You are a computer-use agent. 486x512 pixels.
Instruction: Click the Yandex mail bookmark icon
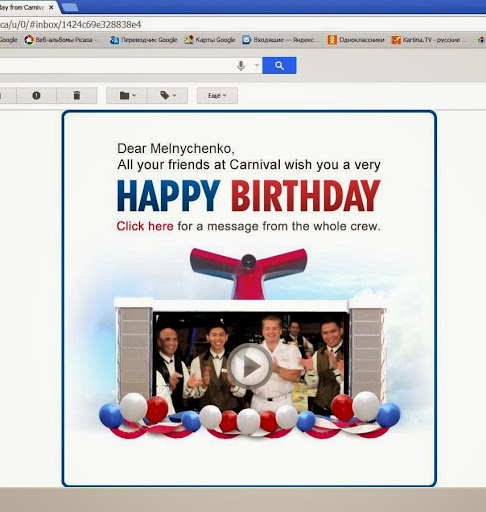click(x=246, y=40)
